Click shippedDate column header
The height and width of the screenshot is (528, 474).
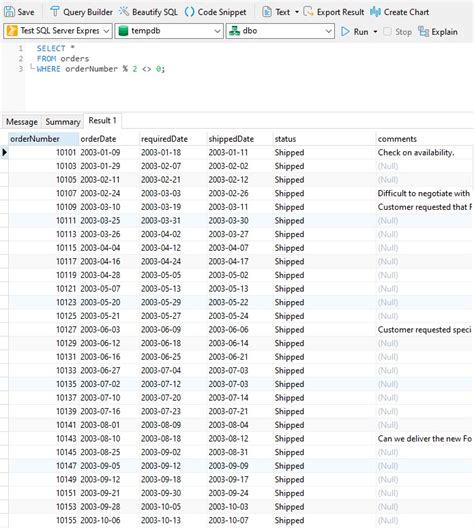click(239, 139)
